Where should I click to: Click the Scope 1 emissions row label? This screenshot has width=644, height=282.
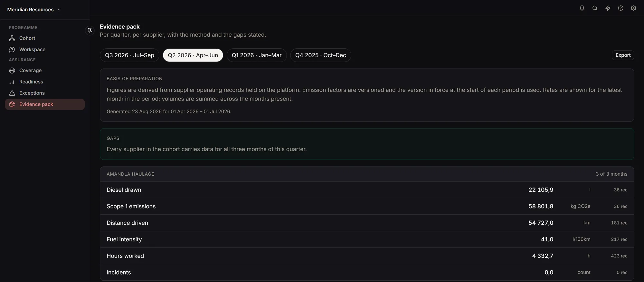tap(131, 206)
